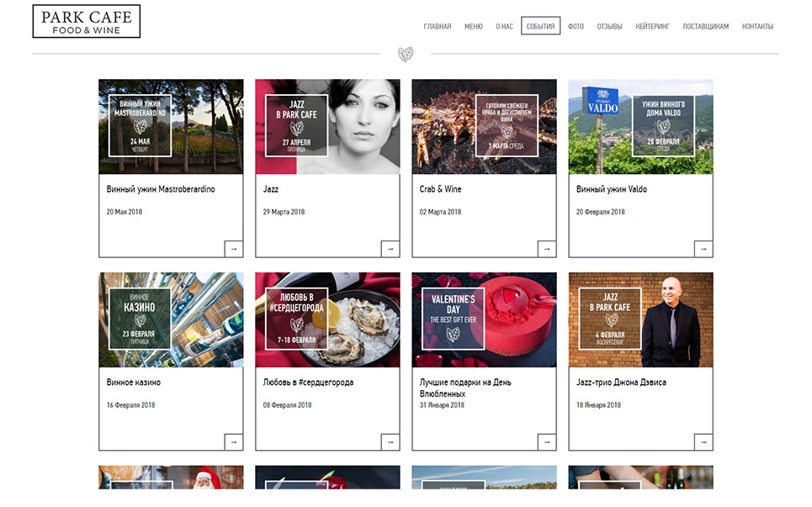812x507 pixels.
Task: Click the date 08 Февраля 2018
Action: tap(288, 405)
